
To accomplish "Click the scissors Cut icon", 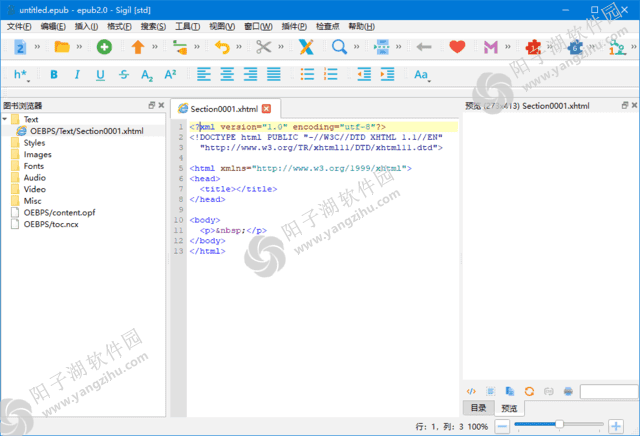I will (263, 47).
